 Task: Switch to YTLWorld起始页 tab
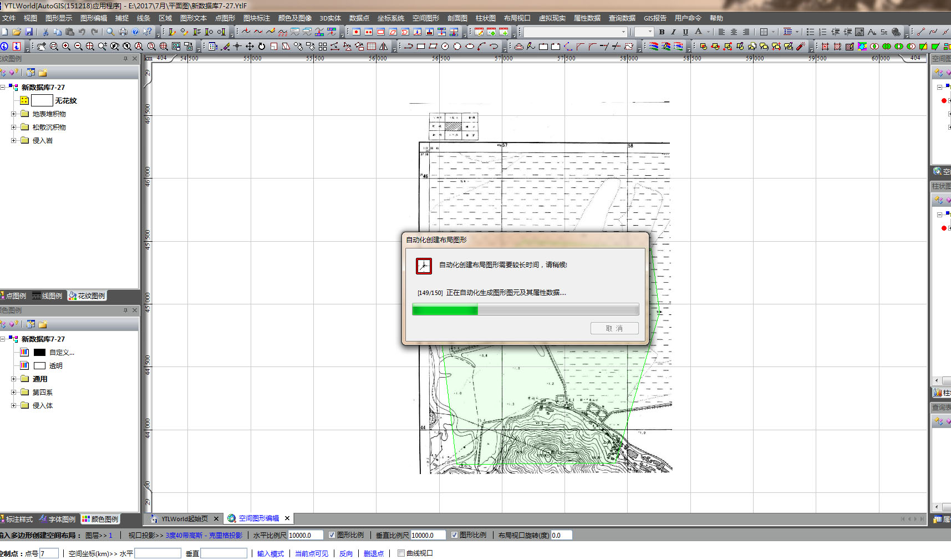(184, 519)
